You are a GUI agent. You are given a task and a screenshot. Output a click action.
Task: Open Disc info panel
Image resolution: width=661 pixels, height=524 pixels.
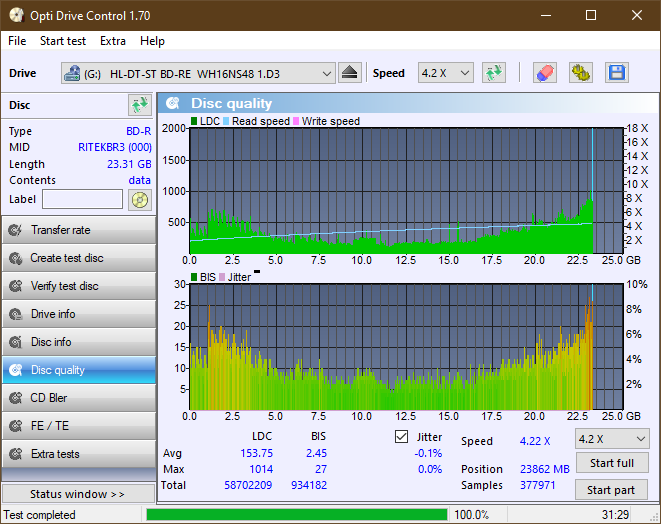[x=79, y=342]
